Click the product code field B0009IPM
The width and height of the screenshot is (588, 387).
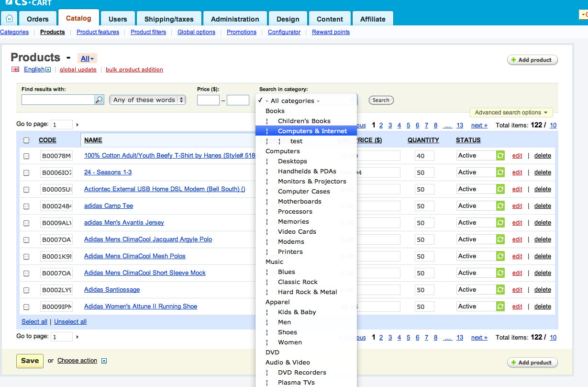click(56, 307)
